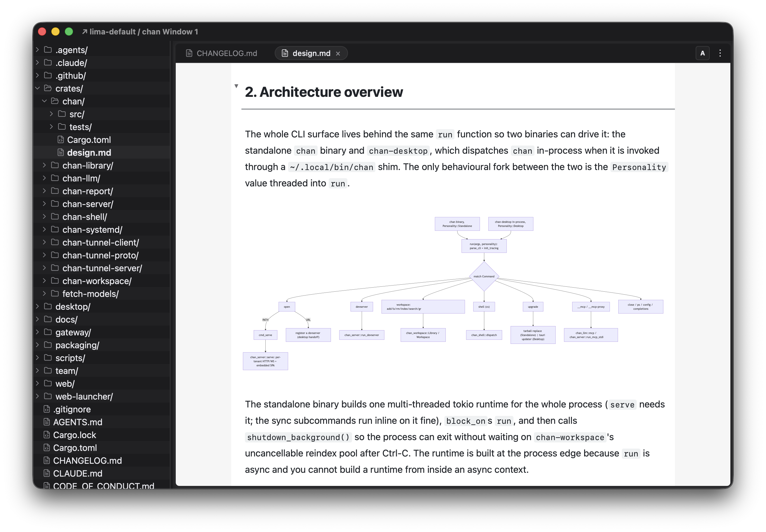The height and width of the screenshot is (532, 766).
Task: Click the gateway/ folder icon
Action: click(48, 332)
